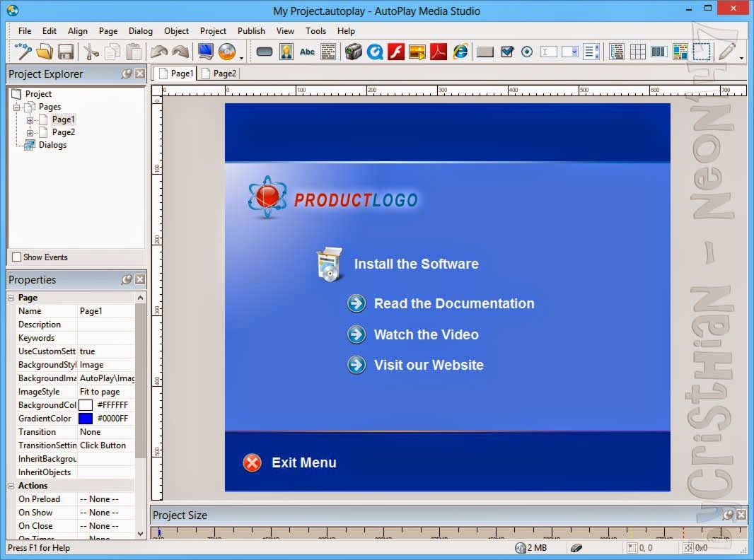The image size is (754, 560).
Task: Insert a Hotspot object with the dashed square icon
Action: [x=702, y=52]
